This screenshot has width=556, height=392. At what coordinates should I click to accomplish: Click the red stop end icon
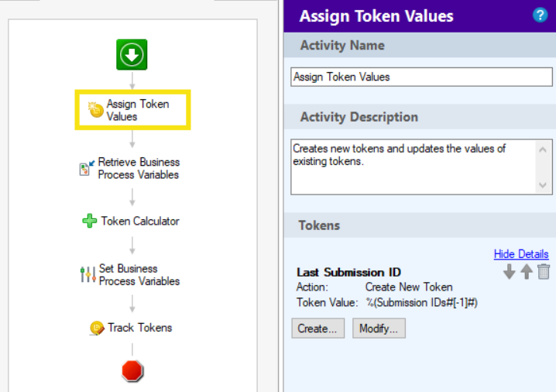(132, 370)
